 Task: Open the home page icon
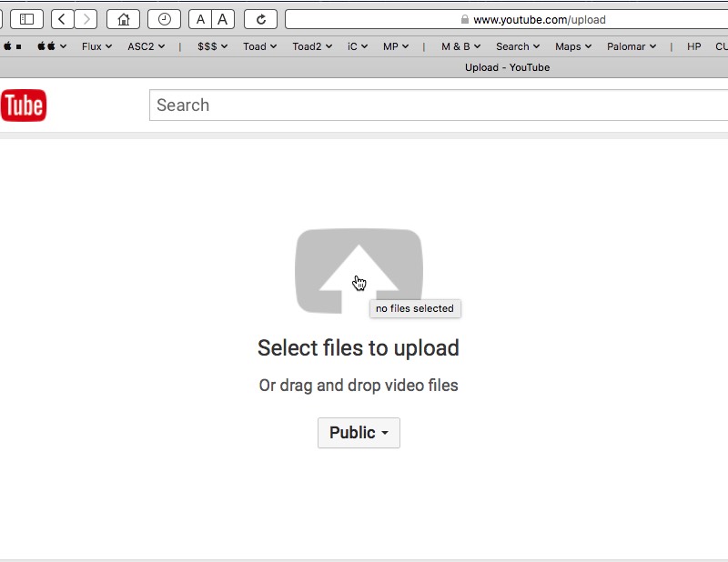point(123,19)
